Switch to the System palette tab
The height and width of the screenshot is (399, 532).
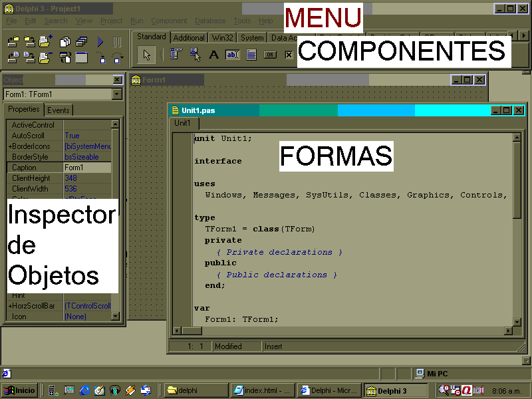[x=252, y=38]
